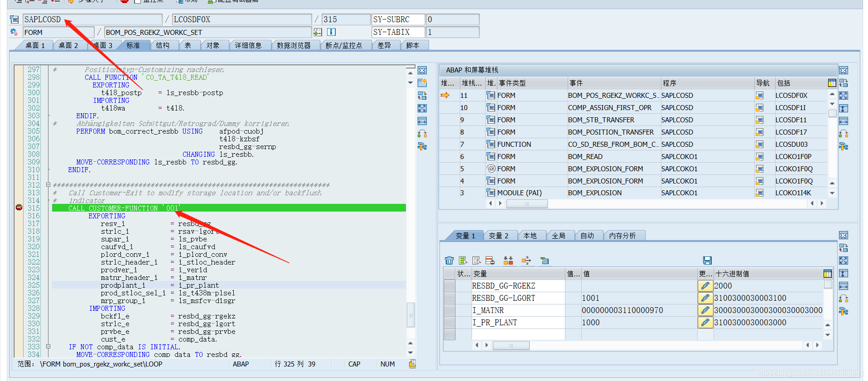
Task: Click the gear icon left of the FORM field
Action: coord(14,32)
